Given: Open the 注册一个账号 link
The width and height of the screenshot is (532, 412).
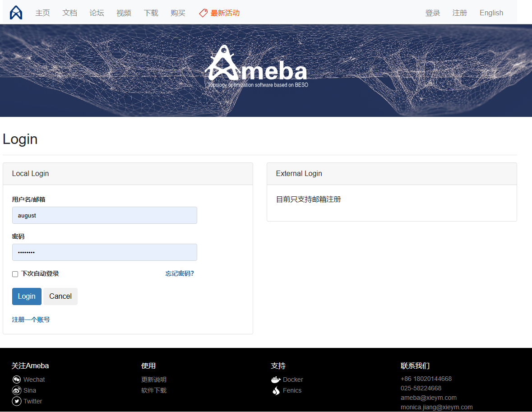Looking at the screenshot, I should 31,319.
